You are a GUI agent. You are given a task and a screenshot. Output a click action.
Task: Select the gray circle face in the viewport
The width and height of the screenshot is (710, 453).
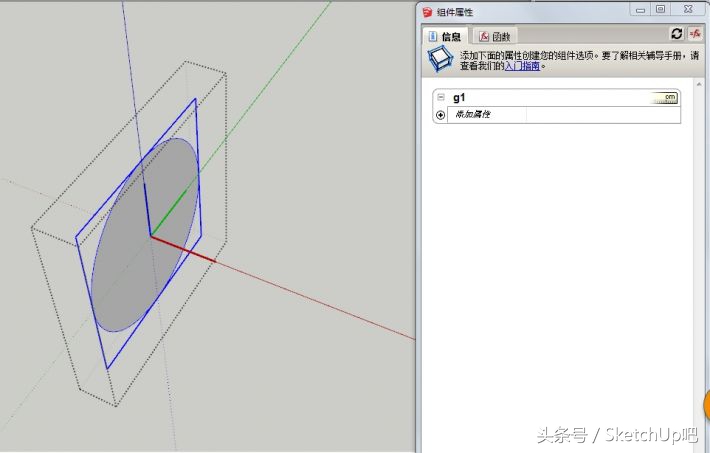tap(144, 236)
